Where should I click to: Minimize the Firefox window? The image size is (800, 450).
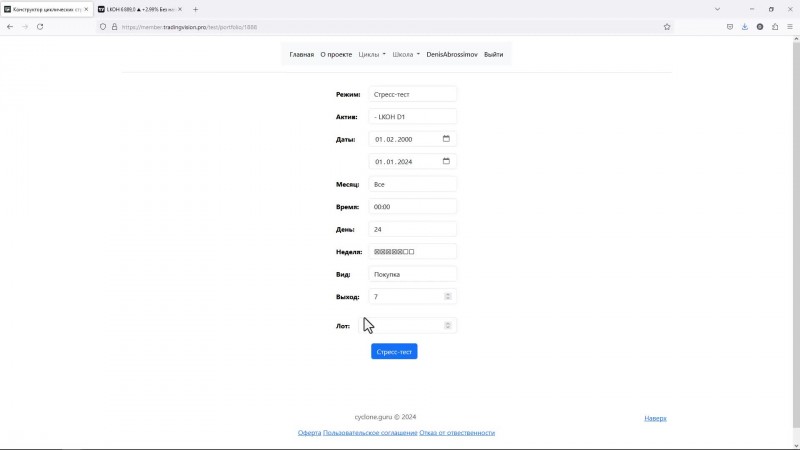pyautogui.click(x=752, y=9)
